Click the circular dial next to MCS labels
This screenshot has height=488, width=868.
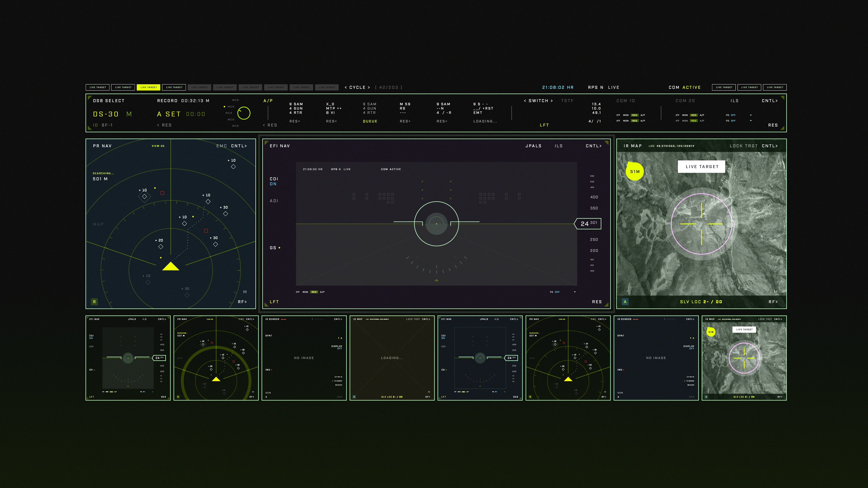244,113
